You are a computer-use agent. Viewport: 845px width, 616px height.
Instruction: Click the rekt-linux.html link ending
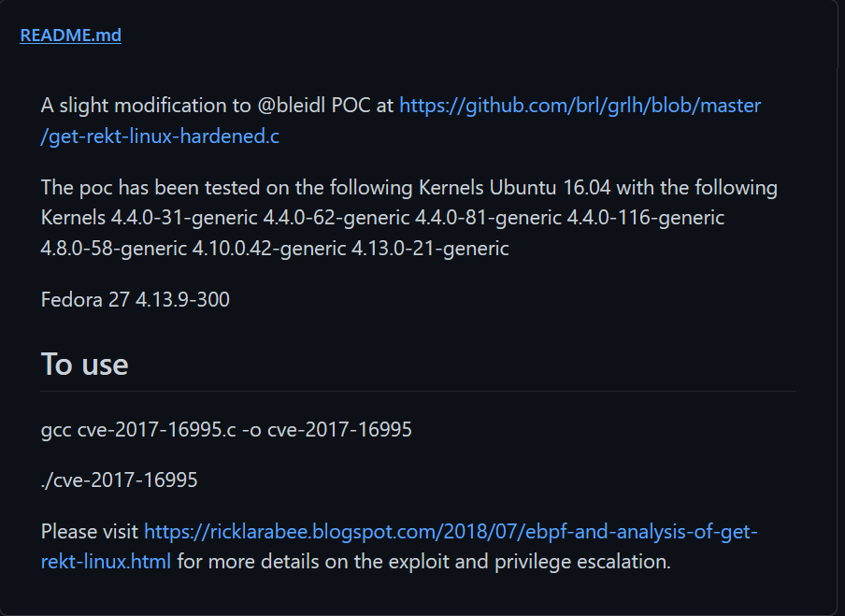click(x=107, y=562)
